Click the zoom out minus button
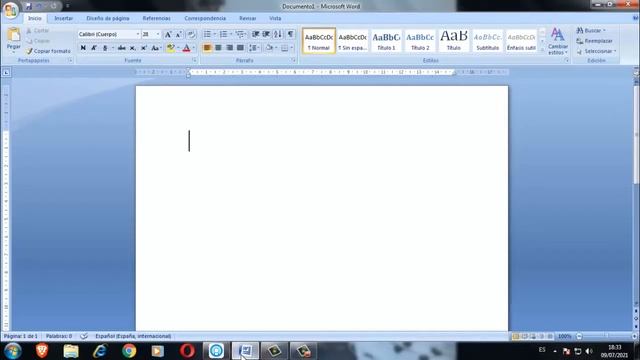 579,336
